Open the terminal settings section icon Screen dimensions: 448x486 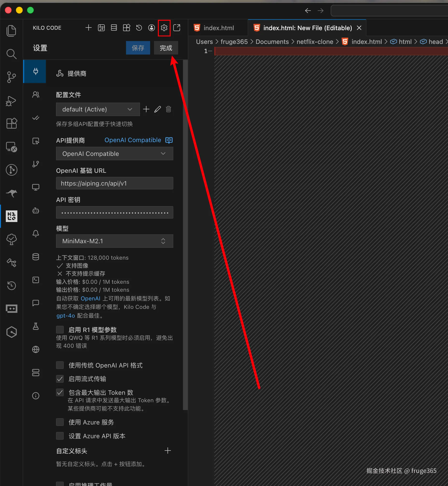click(x=36, y=280)
